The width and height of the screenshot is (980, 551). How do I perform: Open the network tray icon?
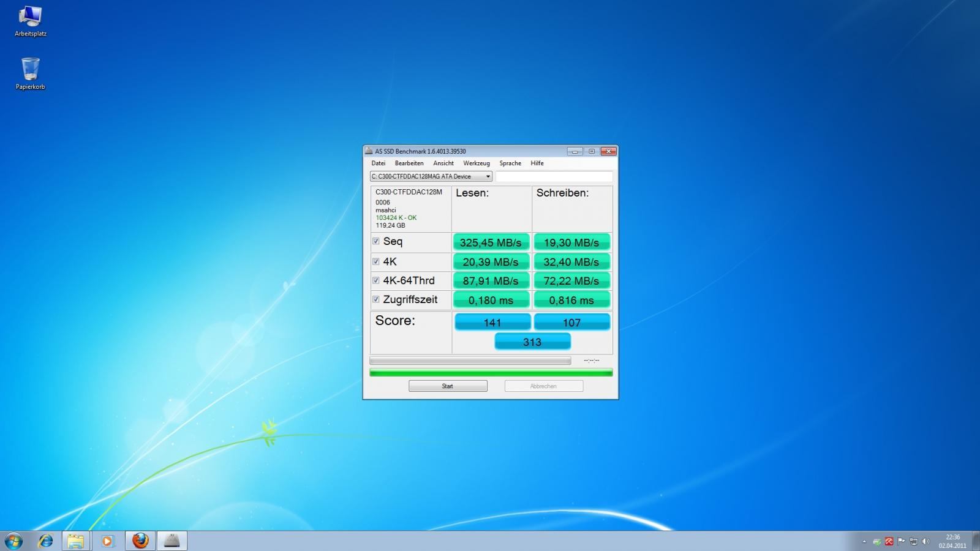(913, 542)
